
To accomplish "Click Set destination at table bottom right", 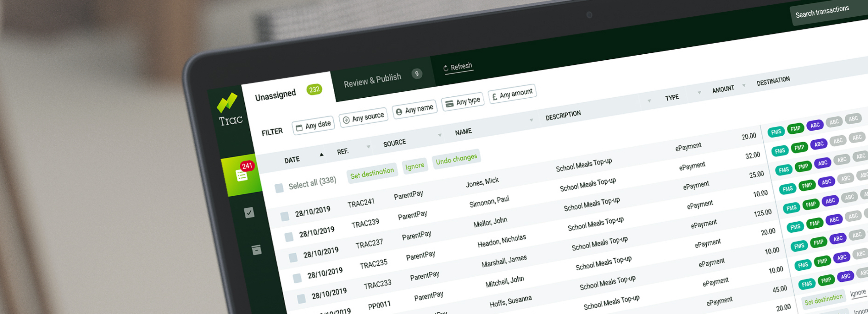I will click(823, 300).
